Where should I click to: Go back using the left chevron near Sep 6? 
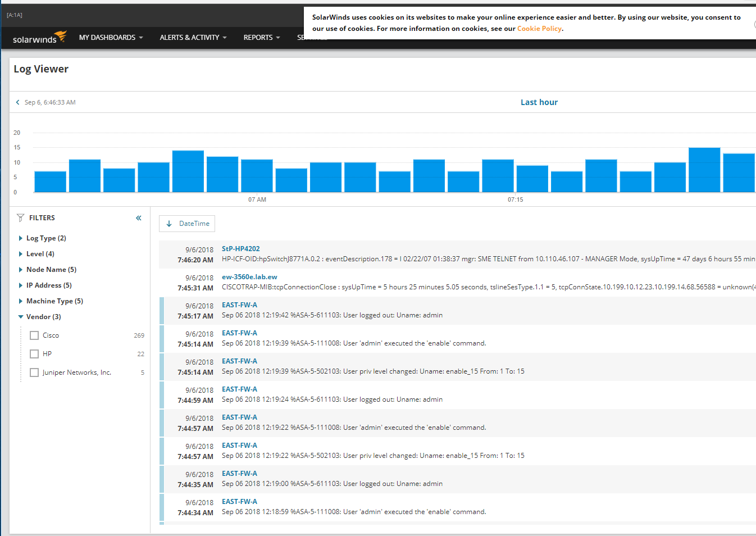17,102
